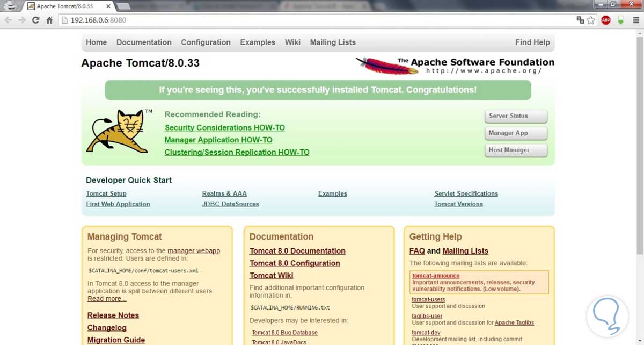The height and width of the screenshot is (345, 644).
Task: Open the Realms & AAA link
Action: click(x=224, y=193)
